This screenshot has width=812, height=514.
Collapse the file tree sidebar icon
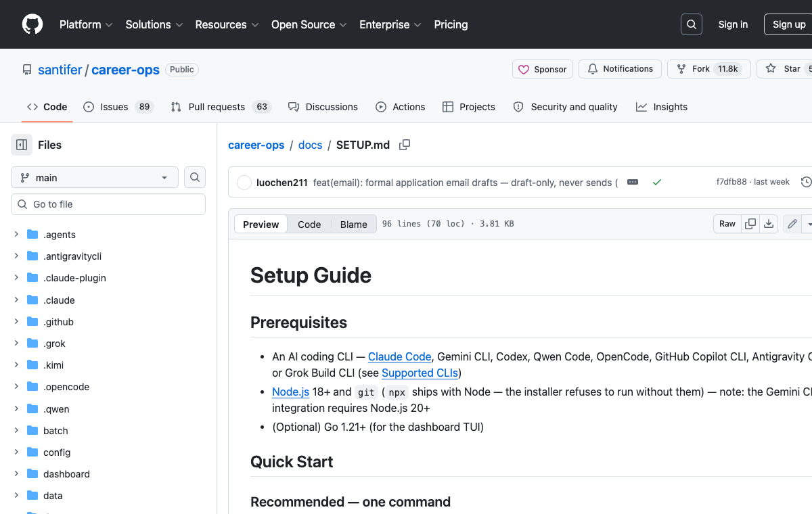pyautogui.click(x=22, y=145)
